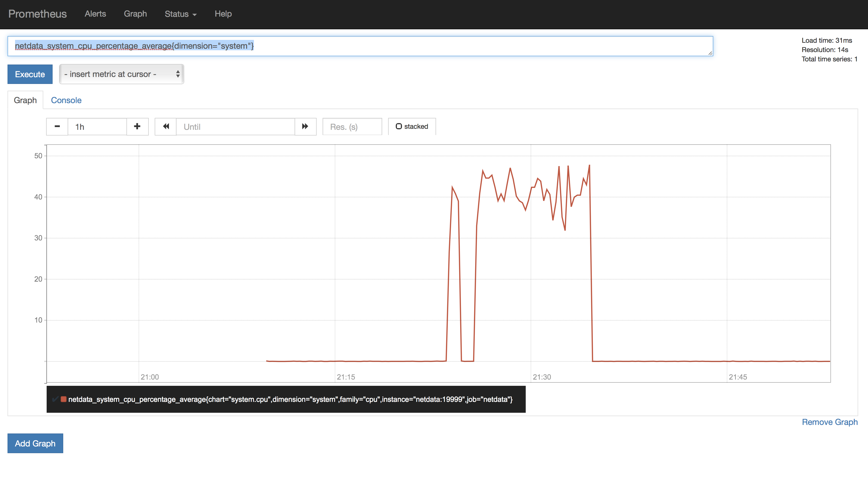Screen dimensions: 868x484
Task: Click the Prometheus brand logo link
Action: pyautogui.click(x=37, y=14)
